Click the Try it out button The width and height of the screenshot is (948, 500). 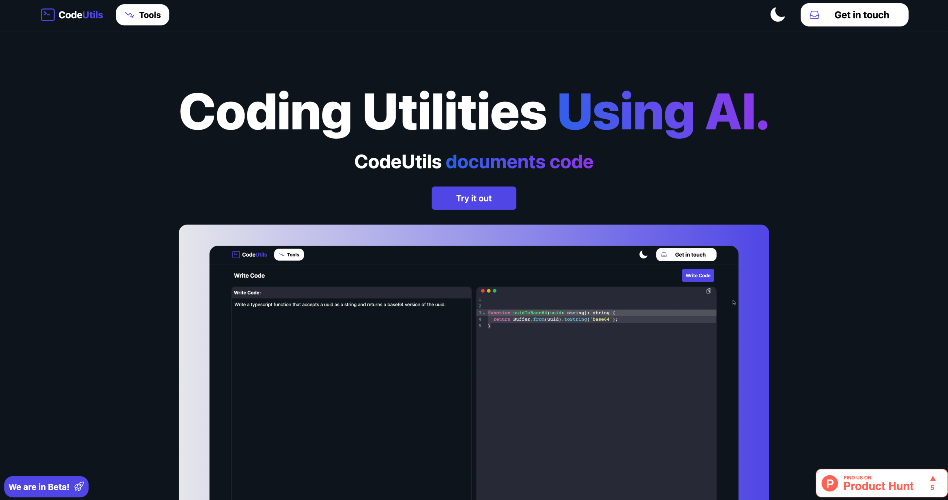pos(474,198)
